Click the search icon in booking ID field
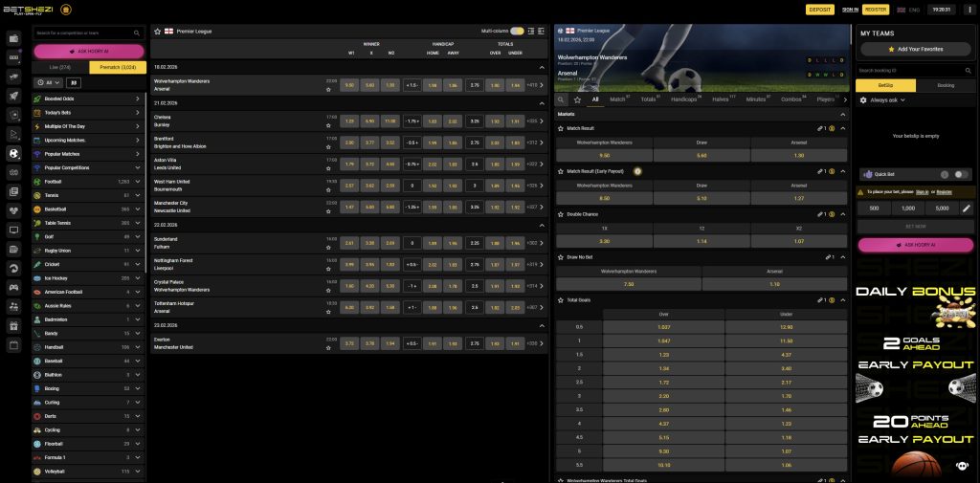This screenshot has width=980, height=483. tap(969, 71)
